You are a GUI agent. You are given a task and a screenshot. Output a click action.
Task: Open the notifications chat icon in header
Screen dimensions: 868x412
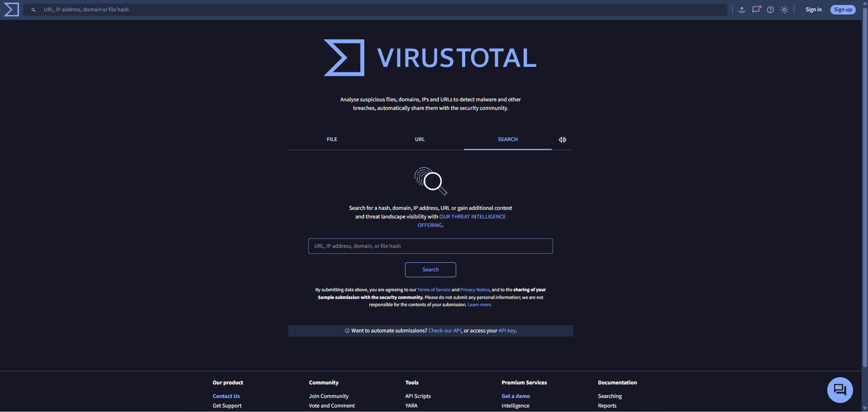pyautogui.click(x=756, y=9)
